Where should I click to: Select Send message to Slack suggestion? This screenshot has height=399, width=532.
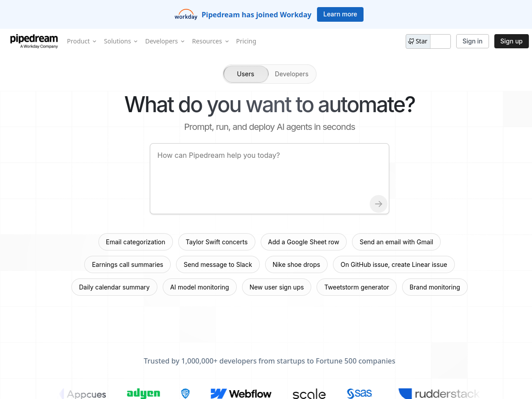click(x=218, y=265)
